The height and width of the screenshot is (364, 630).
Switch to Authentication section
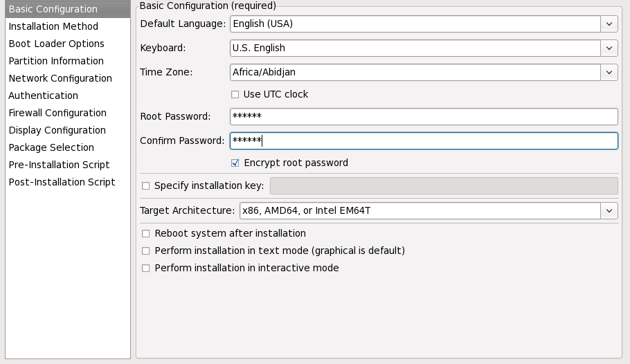pos(43,95)
